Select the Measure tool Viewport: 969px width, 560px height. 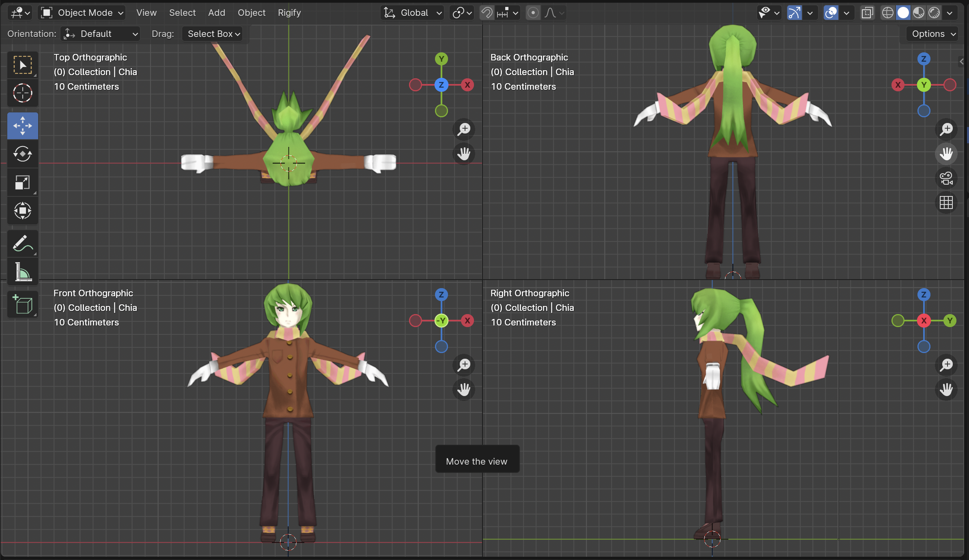[x=23, y=271]
